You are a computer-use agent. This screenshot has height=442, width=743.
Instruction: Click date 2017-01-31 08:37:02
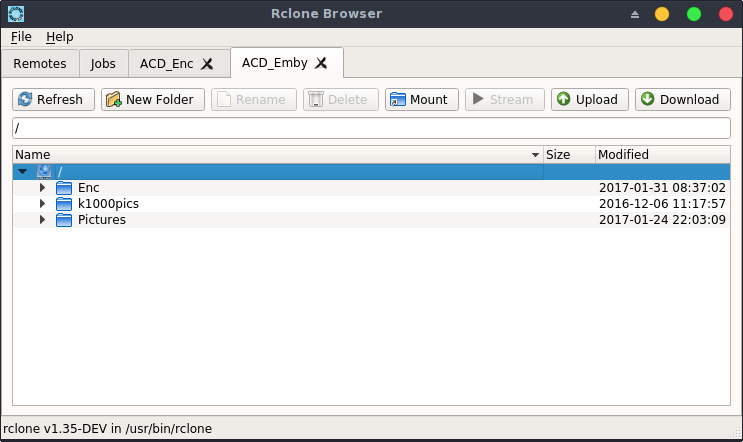[x=662, y=188]
